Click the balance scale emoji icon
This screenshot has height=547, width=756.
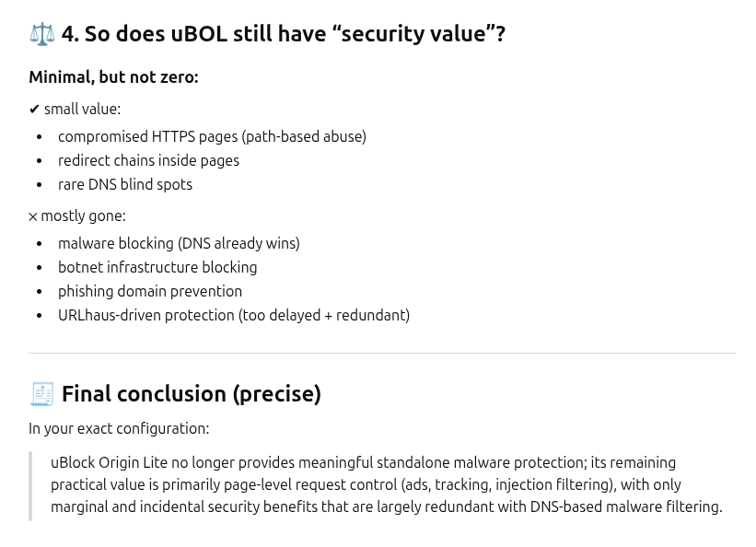42,34
